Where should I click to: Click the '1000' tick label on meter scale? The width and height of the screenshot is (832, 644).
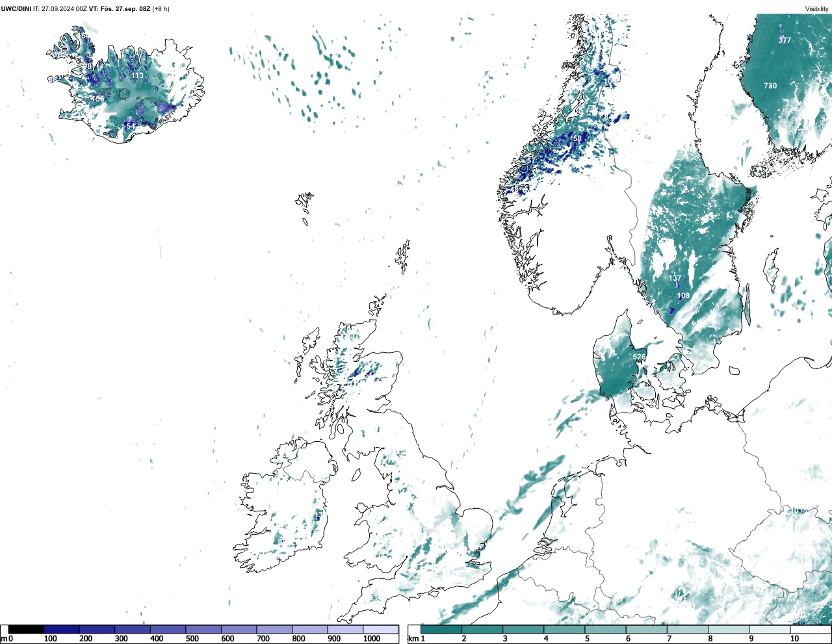pyautogui.click(x=372, y=639)
